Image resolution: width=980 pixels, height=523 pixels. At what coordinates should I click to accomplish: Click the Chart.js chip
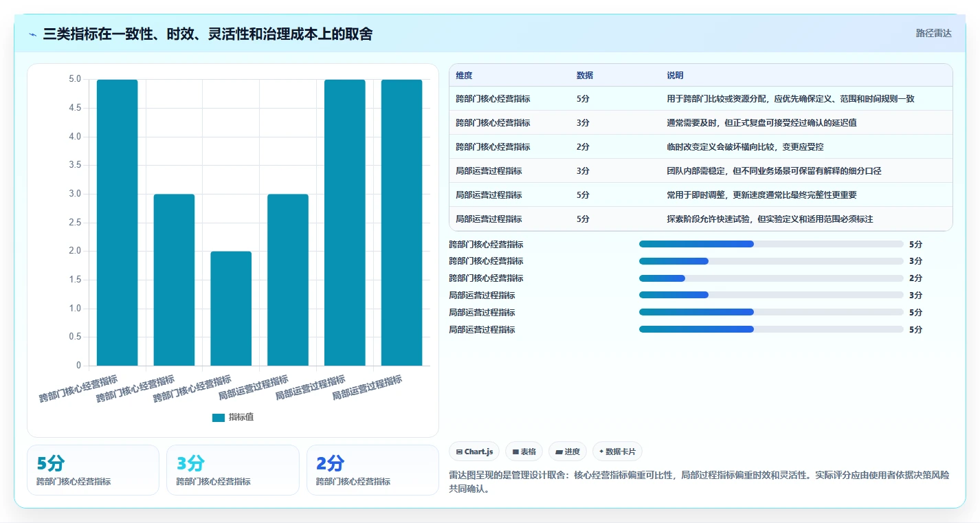click(474, 452)
